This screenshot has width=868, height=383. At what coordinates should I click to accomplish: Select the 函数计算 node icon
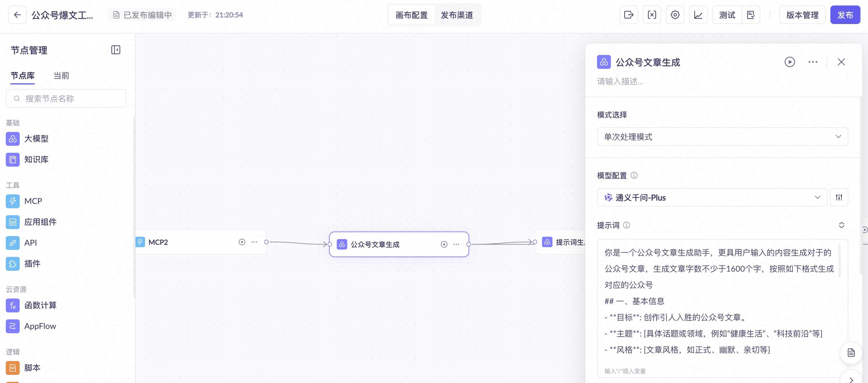pos(13,305)
